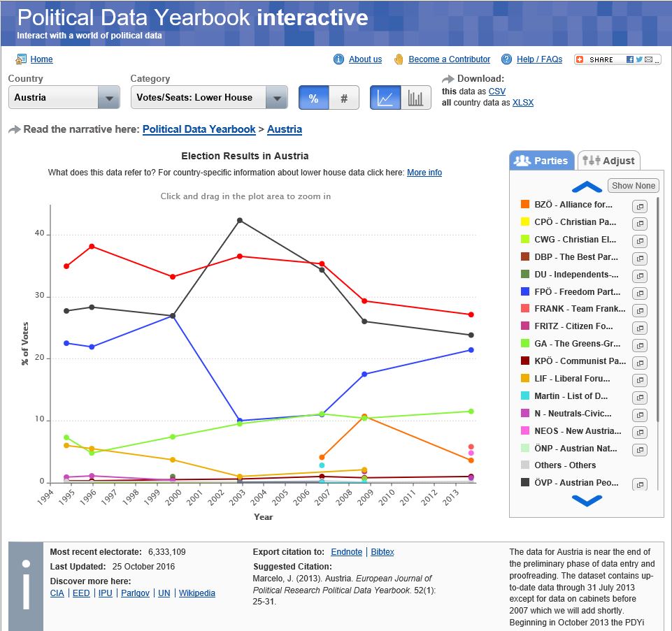Click the Become a Contributor hand icon

pyautogui.click(x=399, y=59)
